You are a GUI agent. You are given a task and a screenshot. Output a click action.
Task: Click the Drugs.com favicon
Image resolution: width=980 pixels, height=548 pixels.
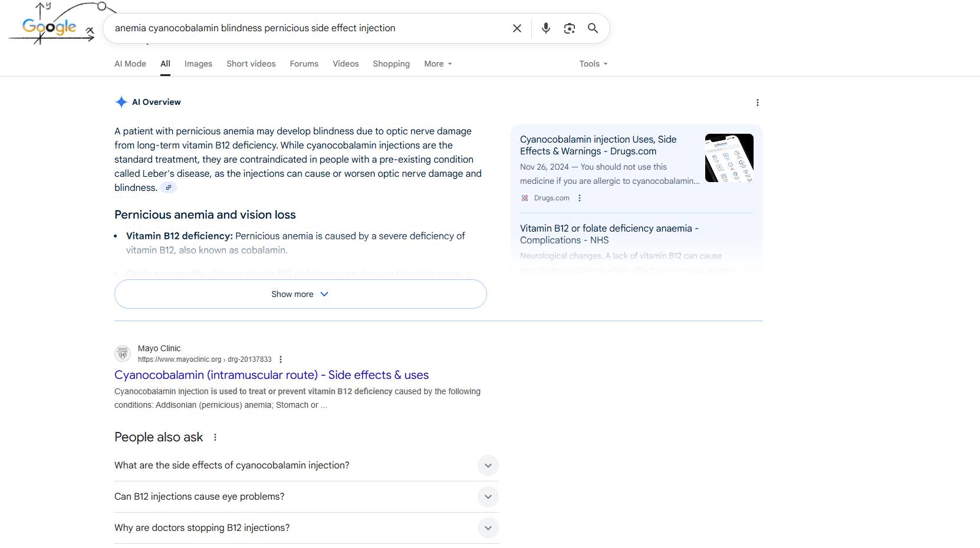pos(525,198)
